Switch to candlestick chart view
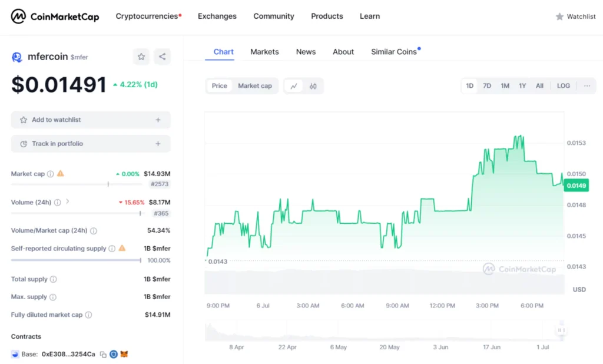 313,86
